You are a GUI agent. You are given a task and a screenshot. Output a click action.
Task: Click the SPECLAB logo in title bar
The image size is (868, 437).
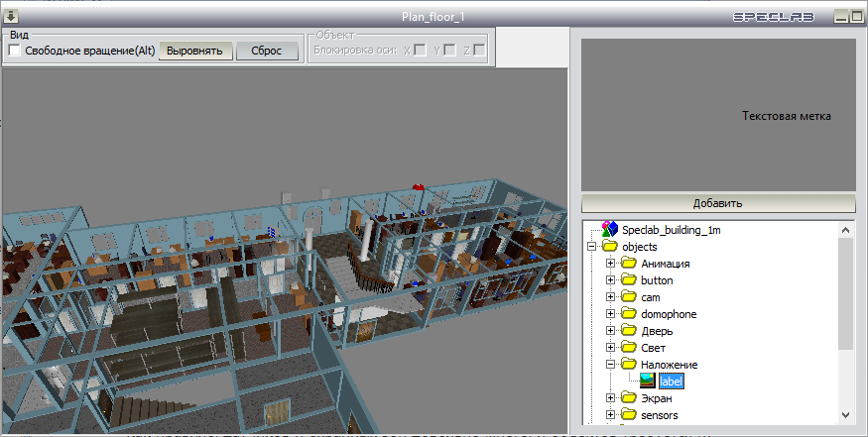click(774, 17)
